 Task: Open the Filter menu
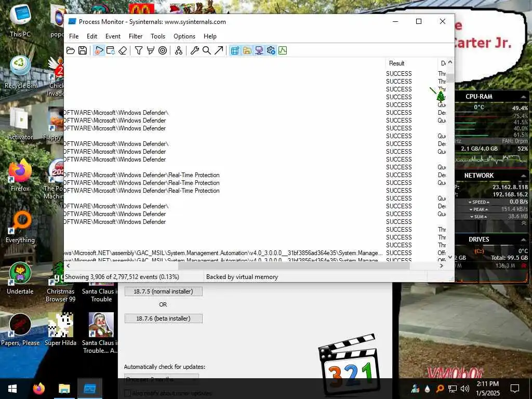pos(136,36)
